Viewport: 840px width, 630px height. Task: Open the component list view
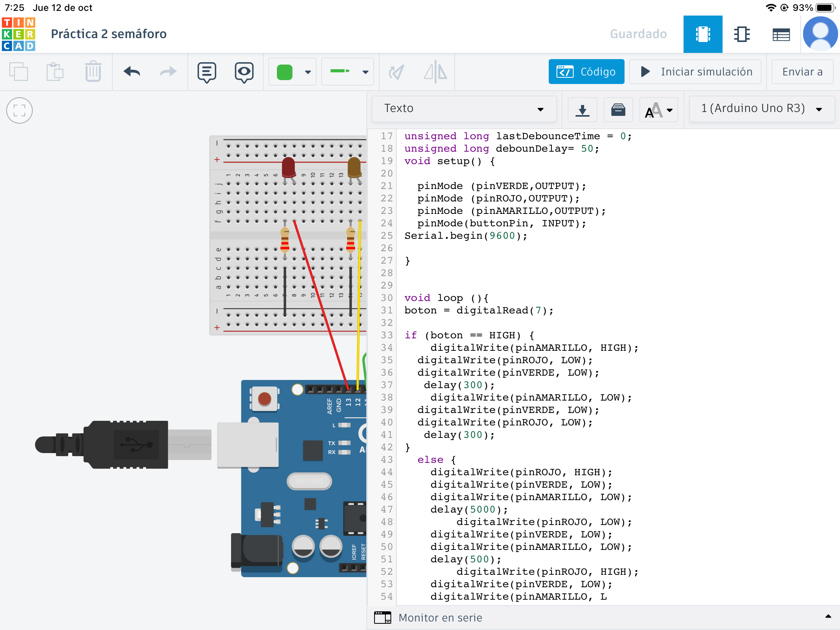tap(781, 34)
